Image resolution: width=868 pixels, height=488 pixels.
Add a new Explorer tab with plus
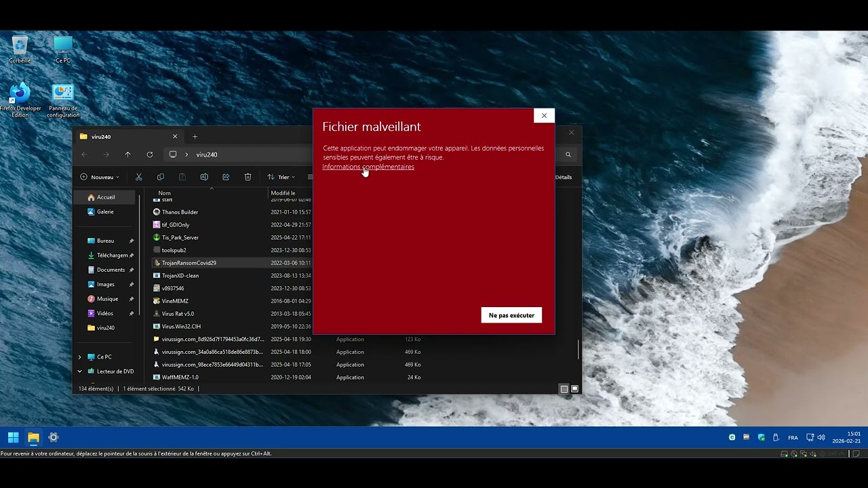(195, 137)
